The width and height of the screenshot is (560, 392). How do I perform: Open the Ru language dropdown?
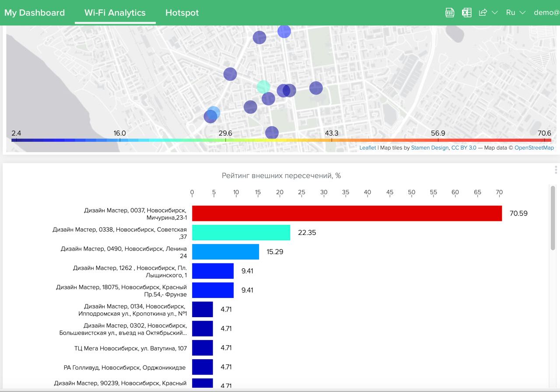tap(515, 13)
